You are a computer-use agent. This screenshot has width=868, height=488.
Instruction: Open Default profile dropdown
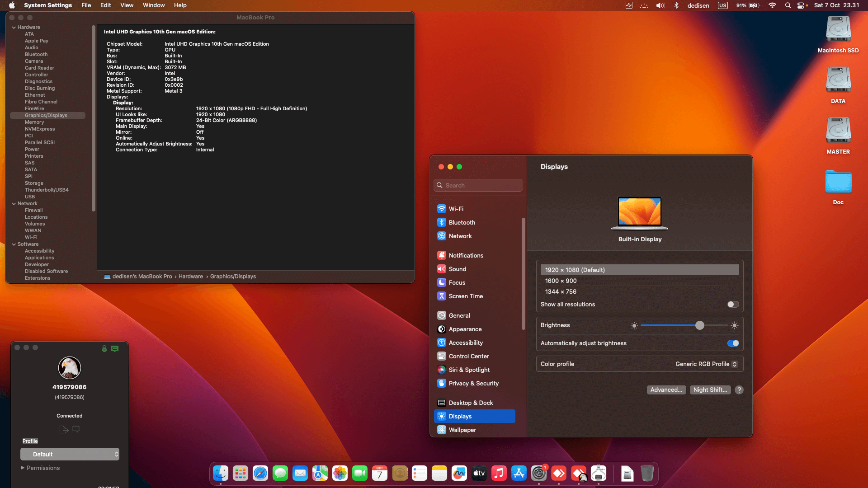coord(70,454)
